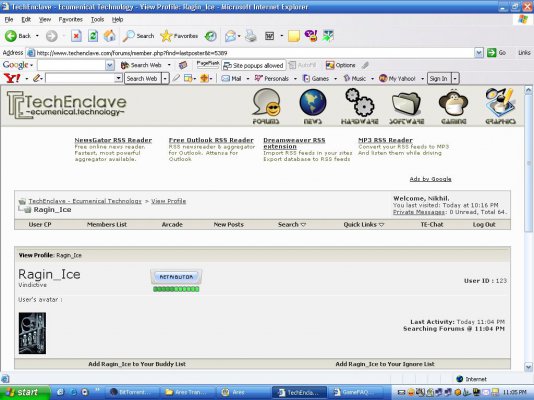The image size is (534, 400).
Task: Click the TechEnclave logo
Action: tap(66, 105)
